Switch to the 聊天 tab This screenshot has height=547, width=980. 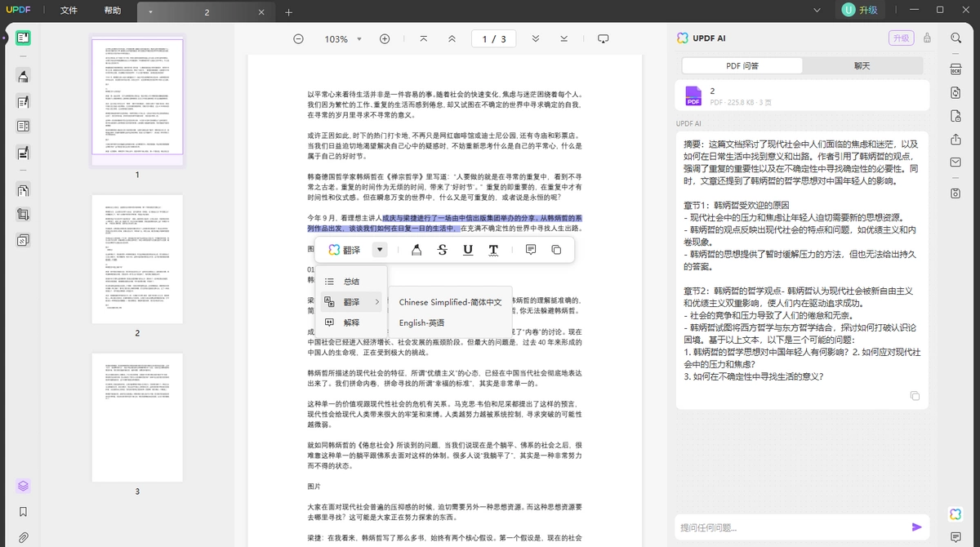862,65
